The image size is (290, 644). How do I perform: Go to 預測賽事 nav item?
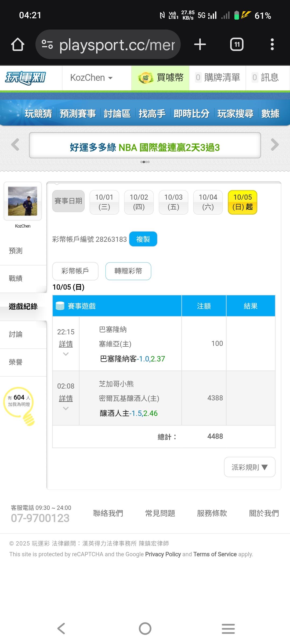(x=78, y=114)
